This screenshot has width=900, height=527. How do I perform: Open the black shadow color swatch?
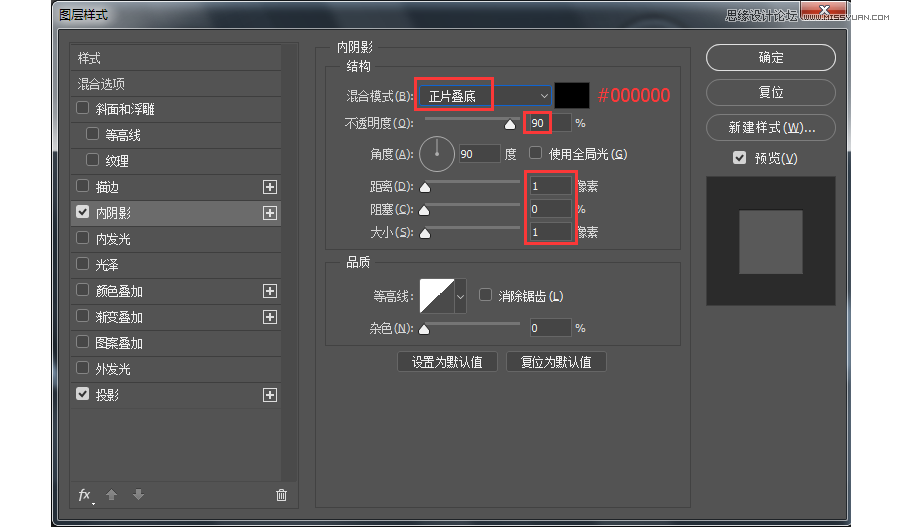(572, 95)
